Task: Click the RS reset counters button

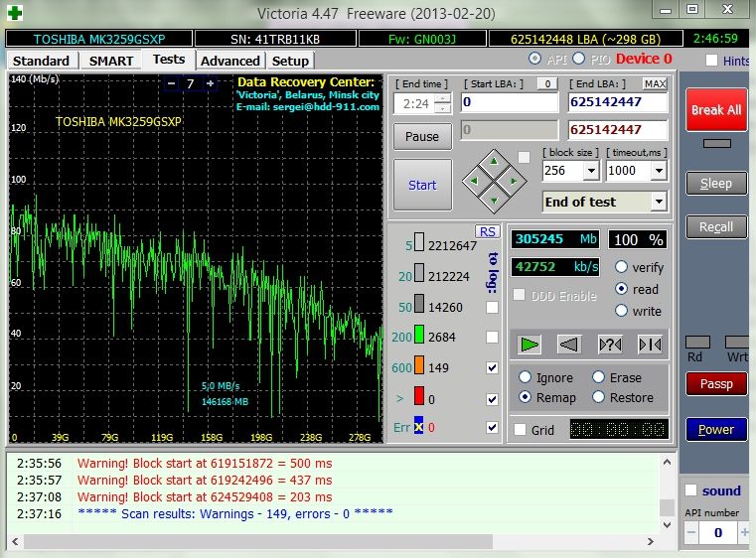Action: (487, 231)
